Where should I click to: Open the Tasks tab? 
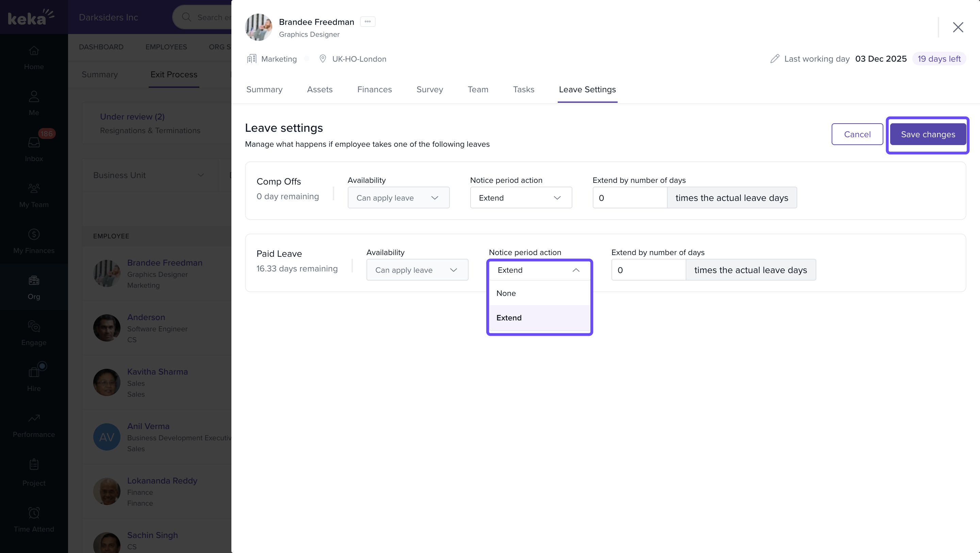[x=523, y=90]
